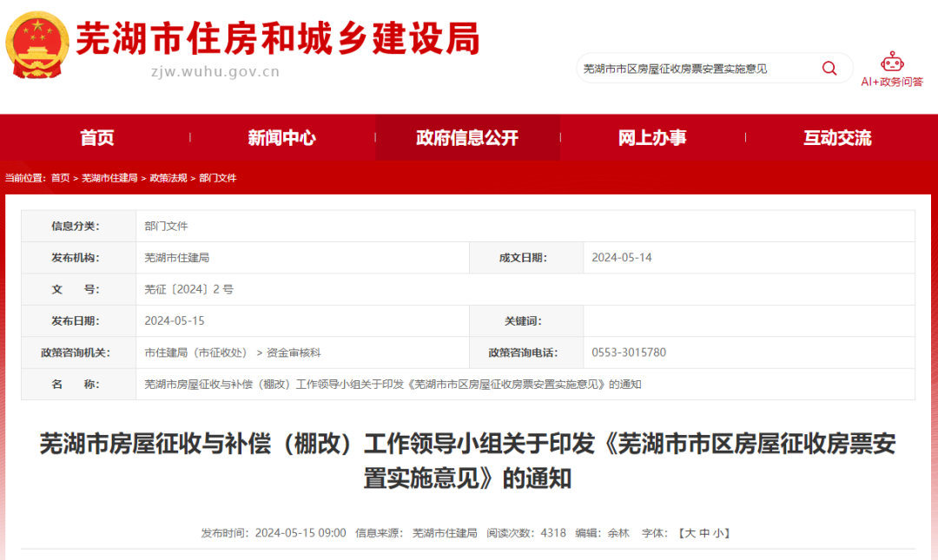Click the 关键词 label cell
Image resolution: width=938 pixels, height=560 pixels.
tap(526, 320)
